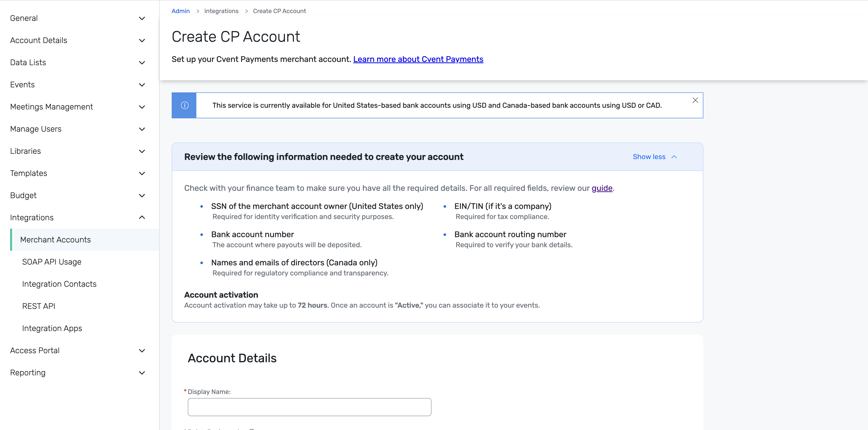This screenshot has height=430, width=868.
Task: Expand the Templates chevron
Action: pos(142,173)
